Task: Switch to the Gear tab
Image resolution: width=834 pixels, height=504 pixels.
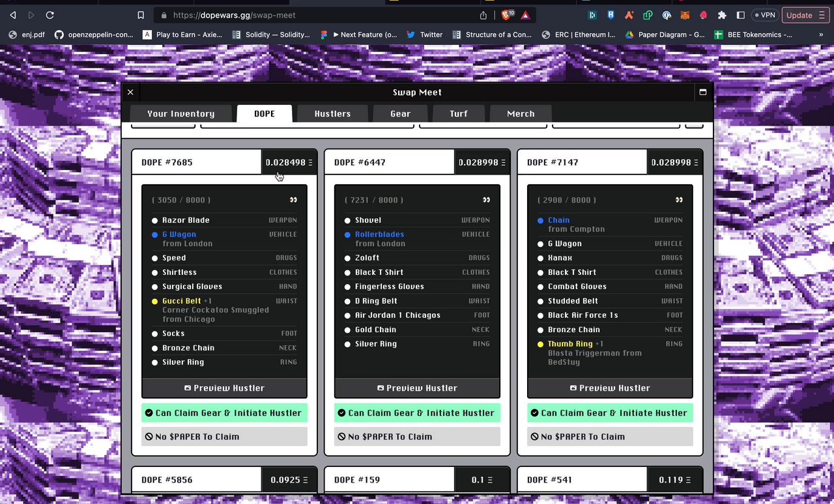Action: [x=400, y=113]
